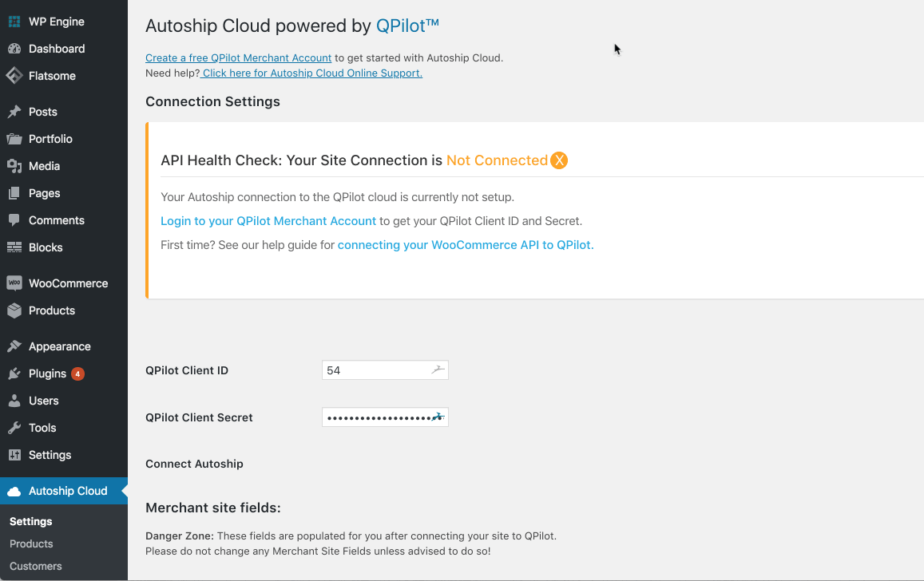Open connecting your WooCommerce API to QPilot guide

[x=466, y=245]
